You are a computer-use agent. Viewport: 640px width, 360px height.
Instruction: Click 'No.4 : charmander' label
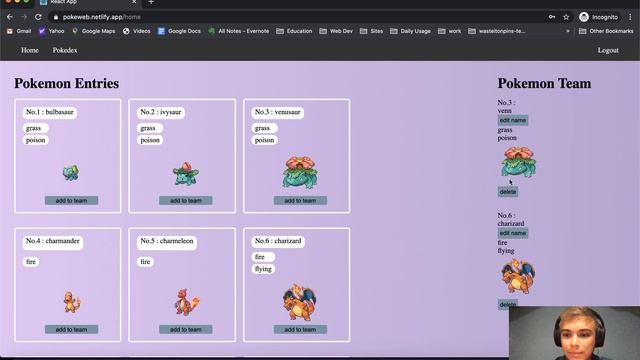tap(53, 241)
